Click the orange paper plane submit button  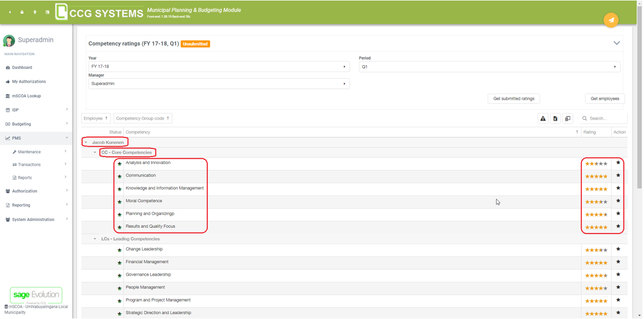(611, 20)
